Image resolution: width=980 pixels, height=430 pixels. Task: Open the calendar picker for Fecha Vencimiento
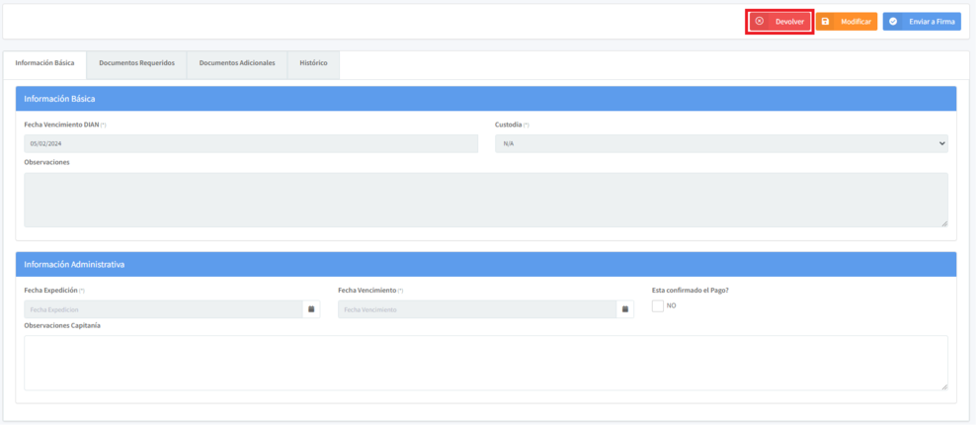click(x=624, y=309)
